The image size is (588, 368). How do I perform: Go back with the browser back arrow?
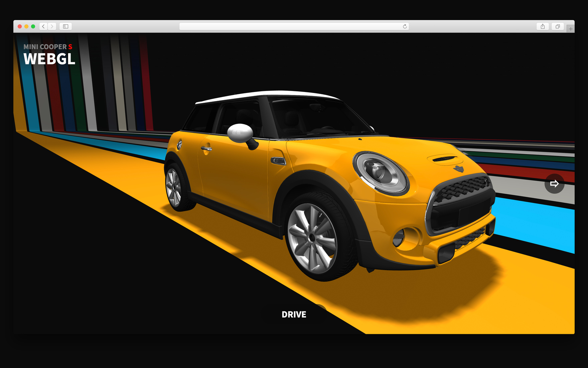(x=43, y=26)
